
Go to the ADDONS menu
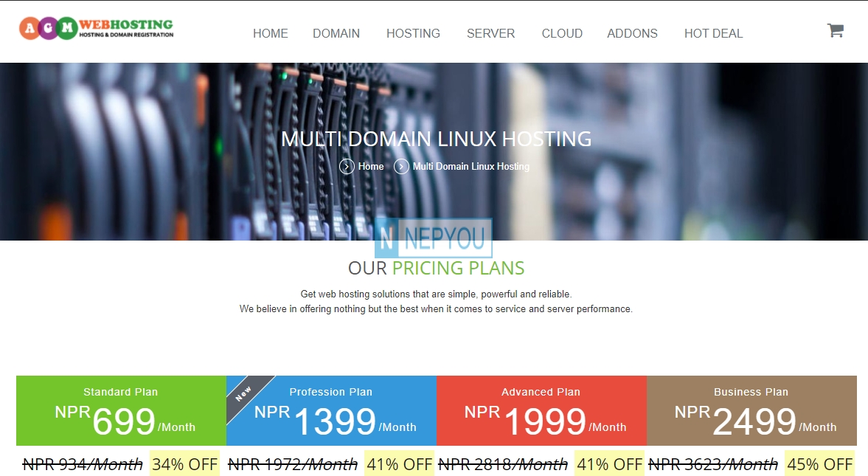coord(632,34)
